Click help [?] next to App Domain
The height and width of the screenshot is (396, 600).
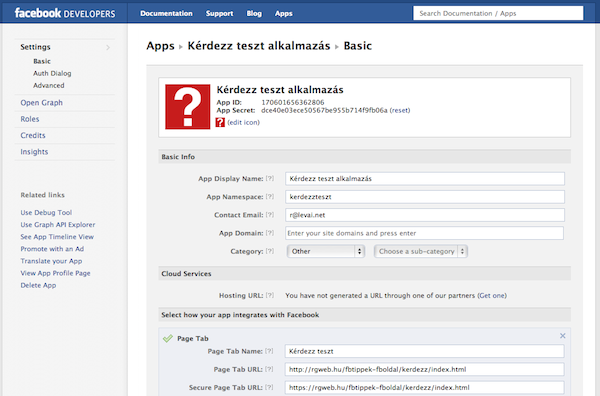tap(270, 233)
